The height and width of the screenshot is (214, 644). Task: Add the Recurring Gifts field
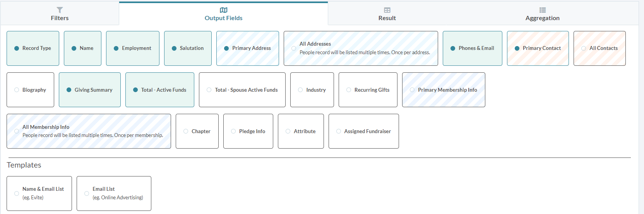368,90
